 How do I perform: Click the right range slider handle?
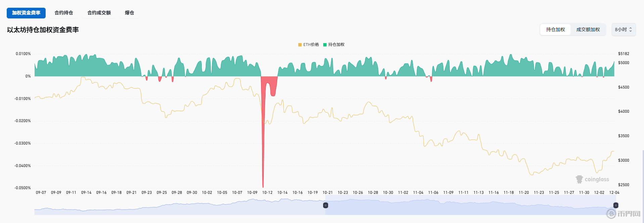[x=616, y=205]
